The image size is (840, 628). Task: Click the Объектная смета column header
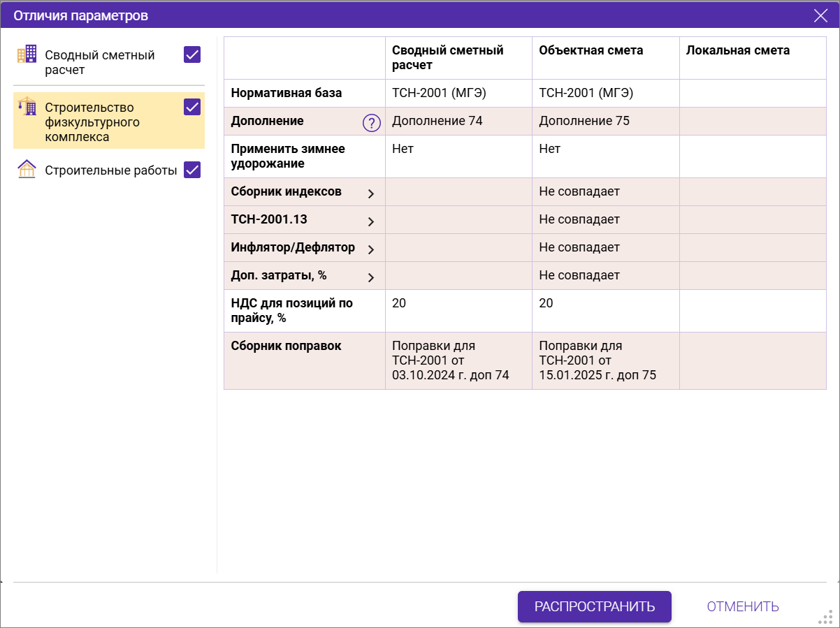[x=591, y=50]
